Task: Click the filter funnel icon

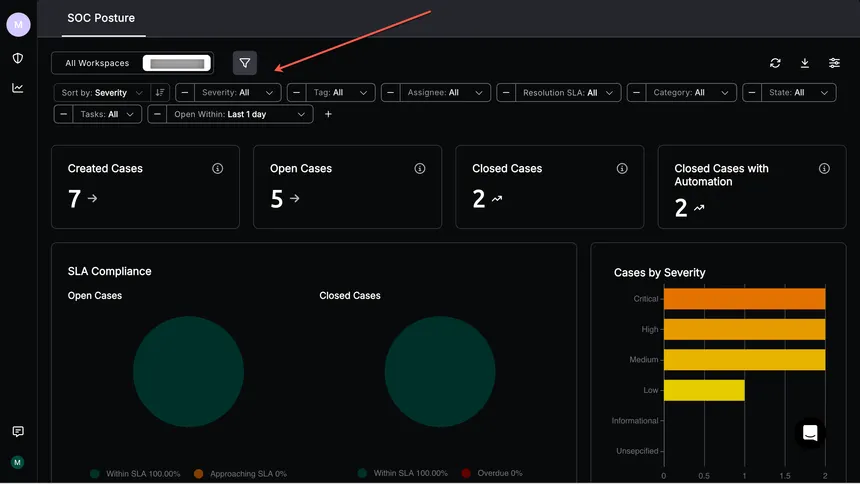Action: [245, 63]
